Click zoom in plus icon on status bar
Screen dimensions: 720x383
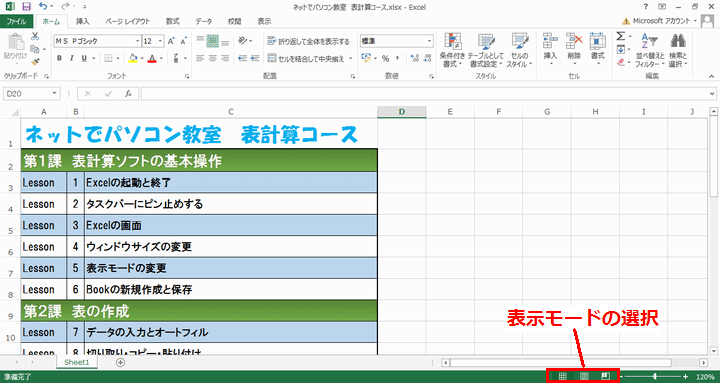click(686, 377)
